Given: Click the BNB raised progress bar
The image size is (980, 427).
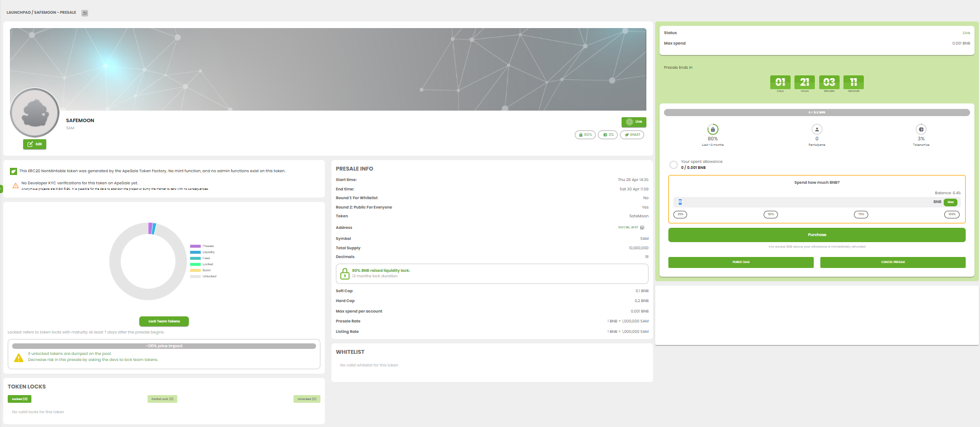Looking at the screenshot, I should (x=817, y=112).
